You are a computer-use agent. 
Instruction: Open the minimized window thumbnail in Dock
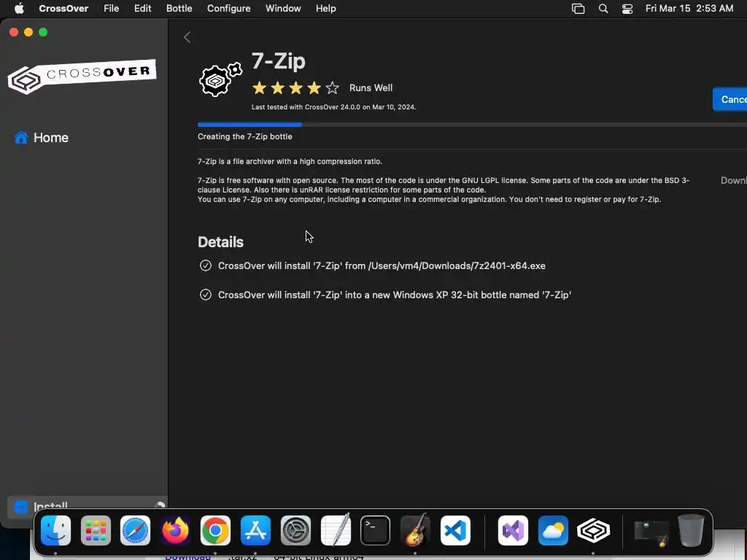point(651,533)
